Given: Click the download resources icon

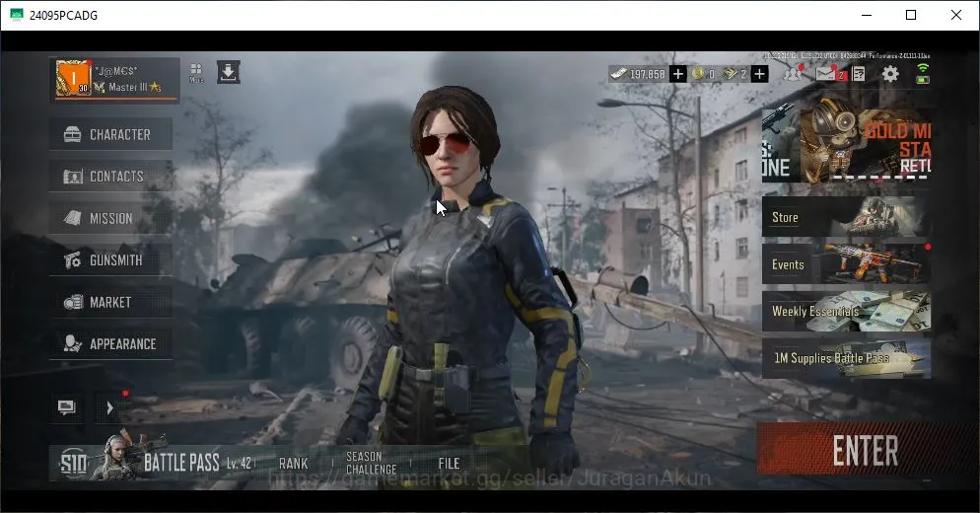Looking at the screenshot, I should (228, 73).
